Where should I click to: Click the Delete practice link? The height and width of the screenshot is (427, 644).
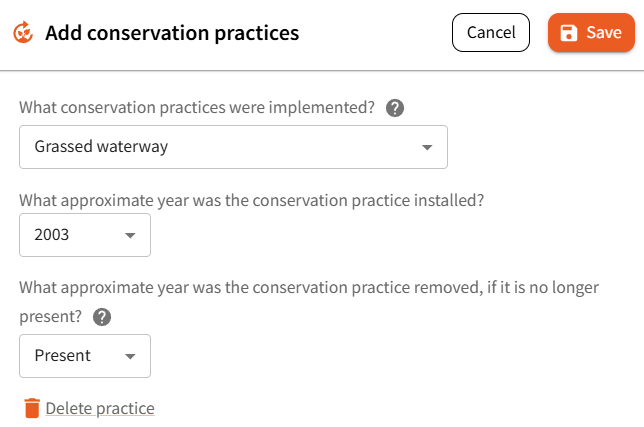pyautogui.click(x=100, y=408)
